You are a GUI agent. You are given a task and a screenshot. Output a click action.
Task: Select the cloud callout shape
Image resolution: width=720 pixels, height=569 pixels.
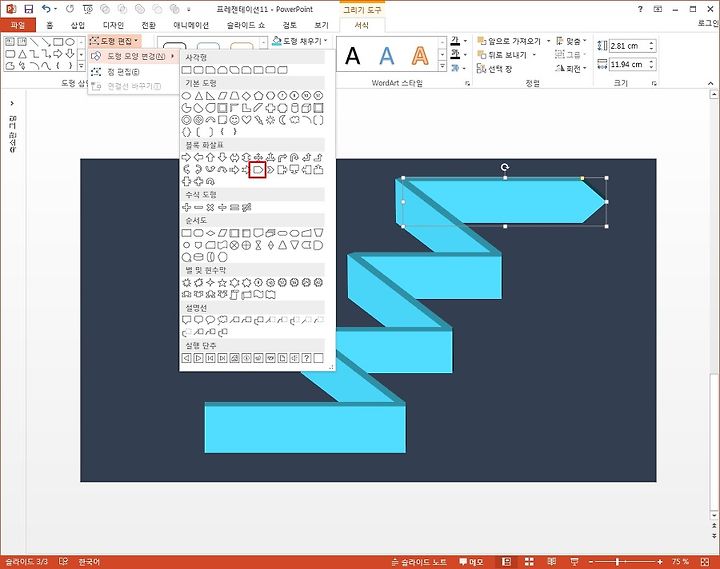click(x=222, y=320)
